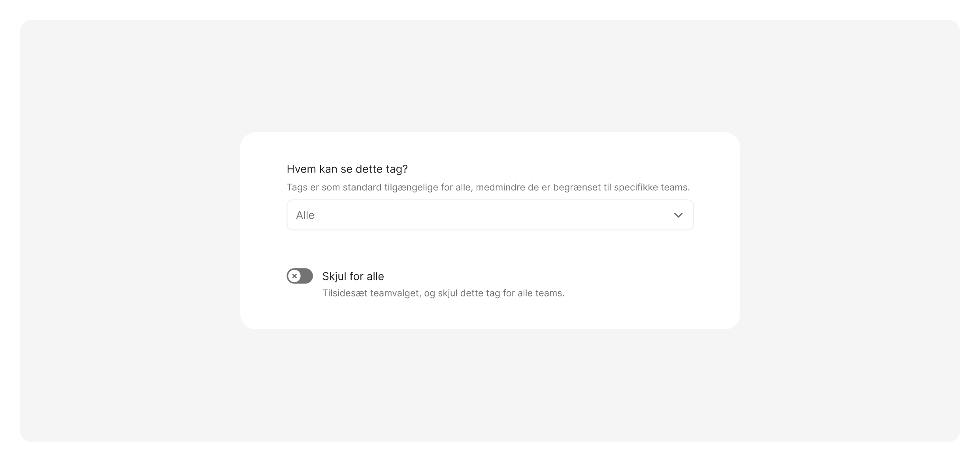Viewport: 980px width, 462px height.
Task: Click the word "alle" in the toggle label
Action: pos(375,276)
